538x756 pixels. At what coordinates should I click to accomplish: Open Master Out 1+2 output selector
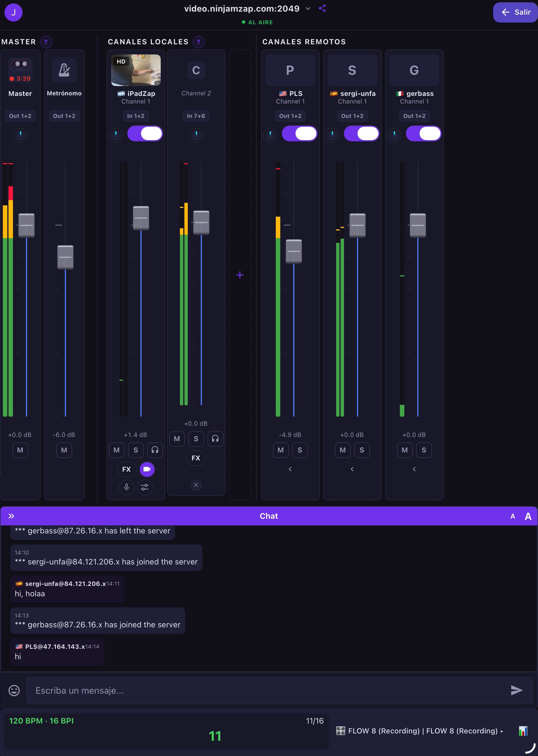point(20,116)
